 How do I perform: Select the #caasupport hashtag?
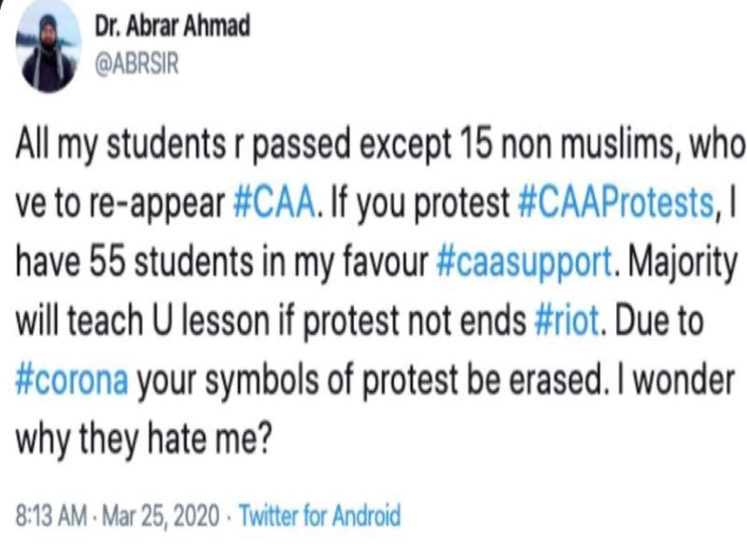pyautogui.click(x=524, y=263)
